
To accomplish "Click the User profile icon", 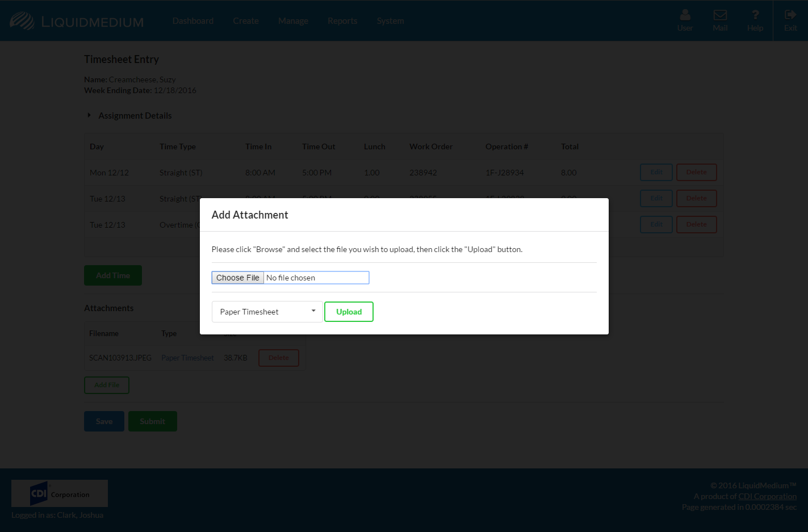I will tap(685, 15).
